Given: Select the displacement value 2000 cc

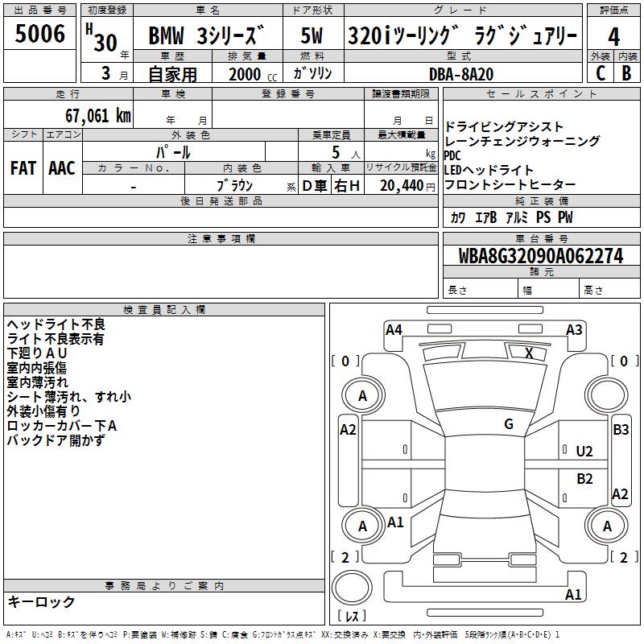Looking at the screenshot, I should [253, 74].
